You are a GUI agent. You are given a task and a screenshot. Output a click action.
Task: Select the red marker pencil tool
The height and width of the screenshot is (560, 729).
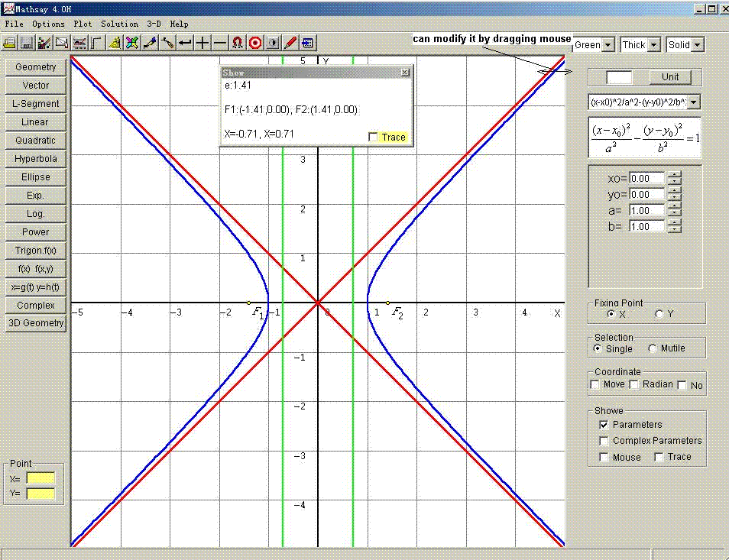click(290, 44)
